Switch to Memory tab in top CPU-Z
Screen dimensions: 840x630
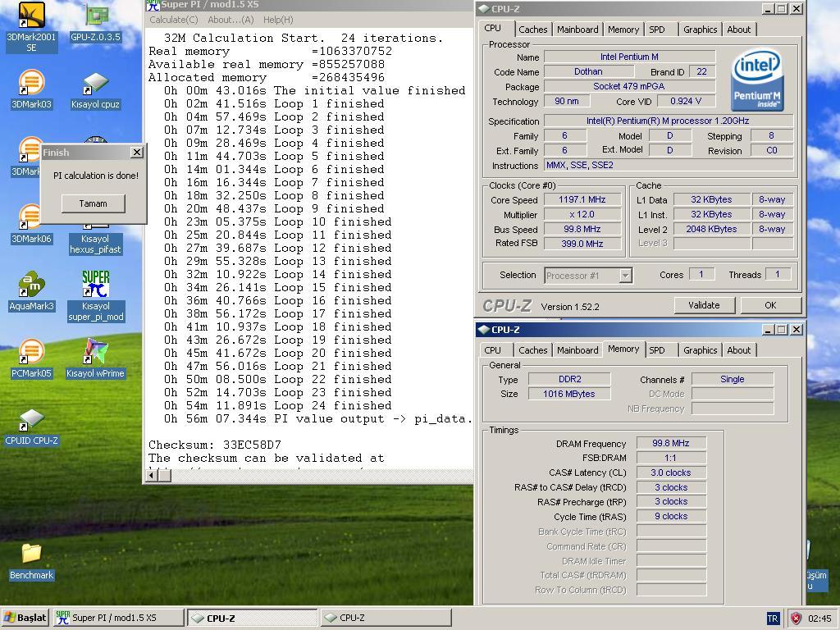click(623, 30)
